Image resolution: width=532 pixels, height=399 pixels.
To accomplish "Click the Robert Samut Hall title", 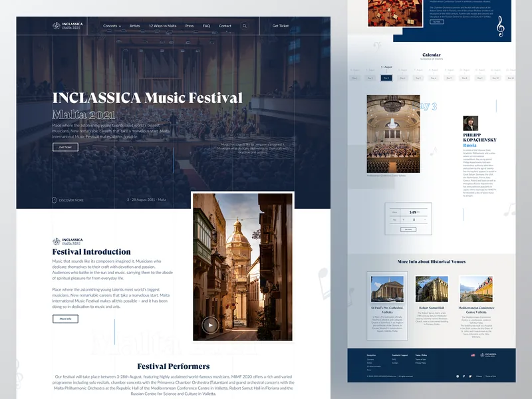I will (x=432, y=308).
